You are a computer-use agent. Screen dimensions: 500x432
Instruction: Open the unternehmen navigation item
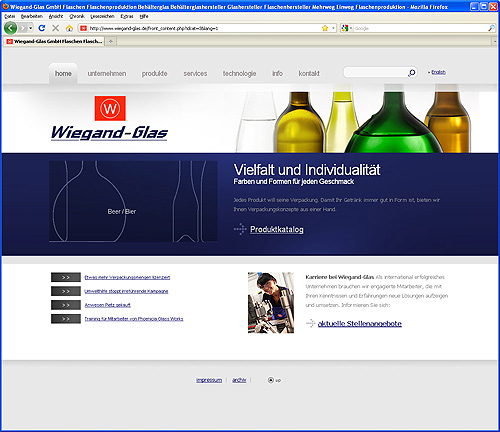click(x=107, y=73)
